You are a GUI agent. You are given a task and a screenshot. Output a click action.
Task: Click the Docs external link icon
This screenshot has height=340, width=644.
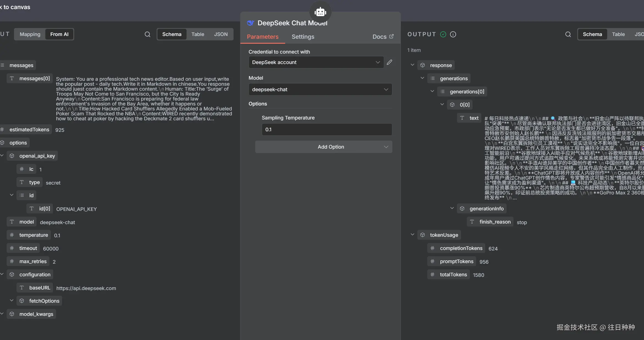pos(392,36)
